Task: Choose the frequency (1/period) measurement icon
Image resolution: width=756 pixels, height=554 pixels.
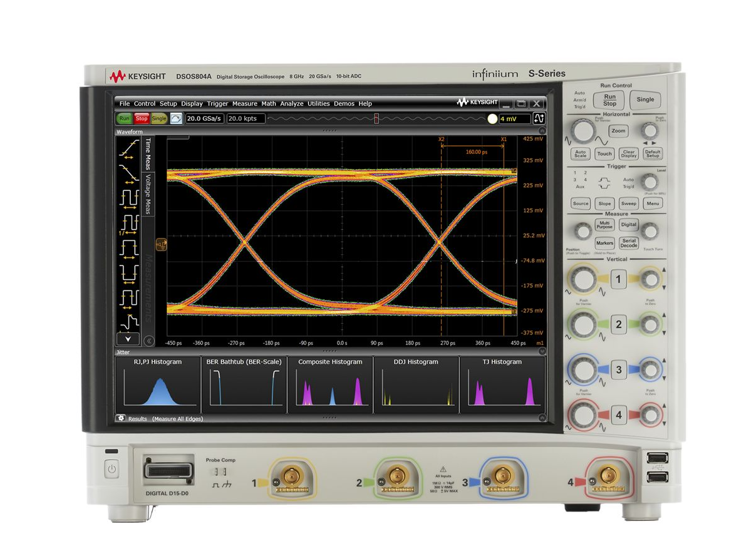Action: pyautogui.click(x=129, y=223)
